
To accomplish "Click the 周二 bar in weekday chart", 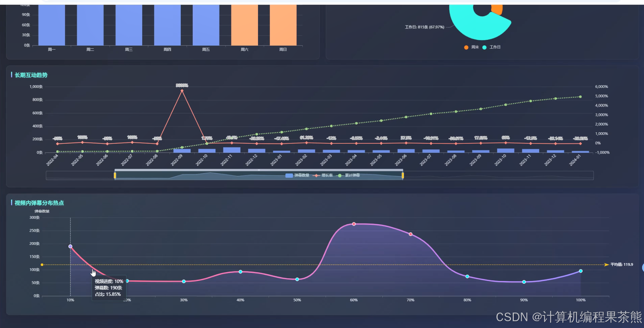I will click(90, 25).
